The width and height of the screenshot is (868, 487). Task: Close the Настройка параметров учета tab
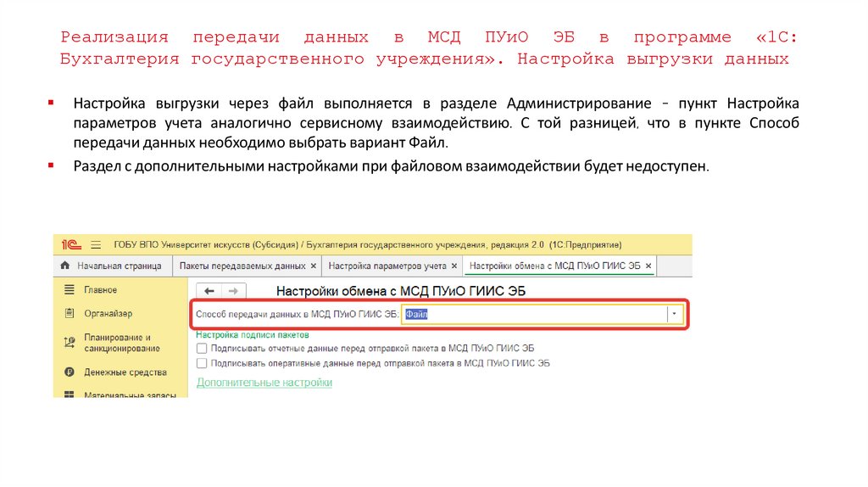(454, 266)
